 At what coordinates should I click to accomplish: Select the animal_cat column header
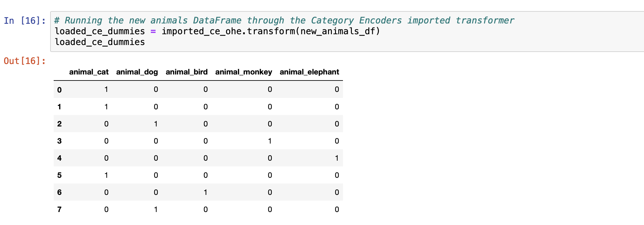pos(89,72)
